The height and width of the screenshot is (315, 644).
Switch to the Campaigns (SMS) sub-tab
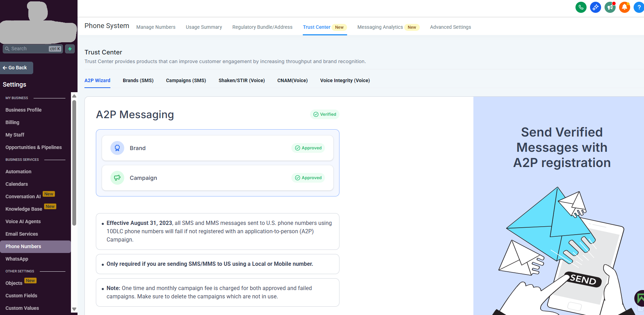click(186, 80)
